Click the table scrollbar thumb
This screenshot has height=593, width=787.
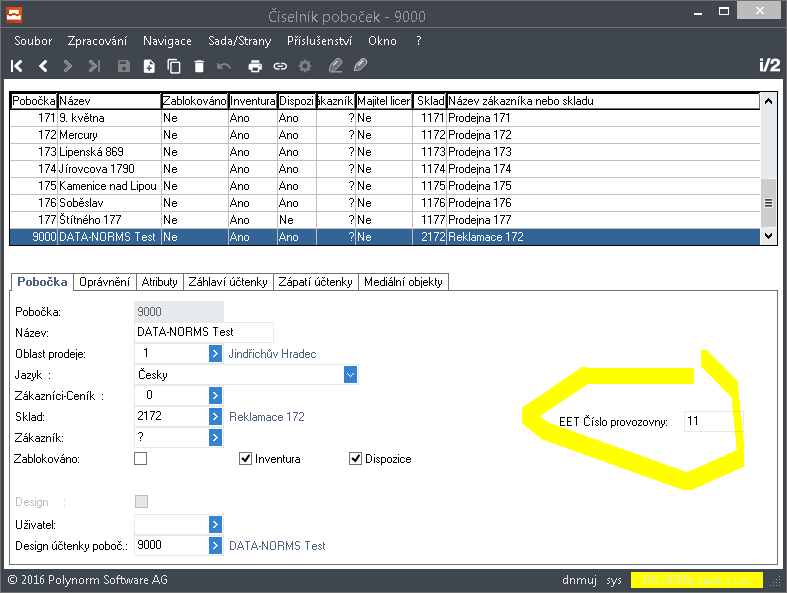click(x=768, y=203)
